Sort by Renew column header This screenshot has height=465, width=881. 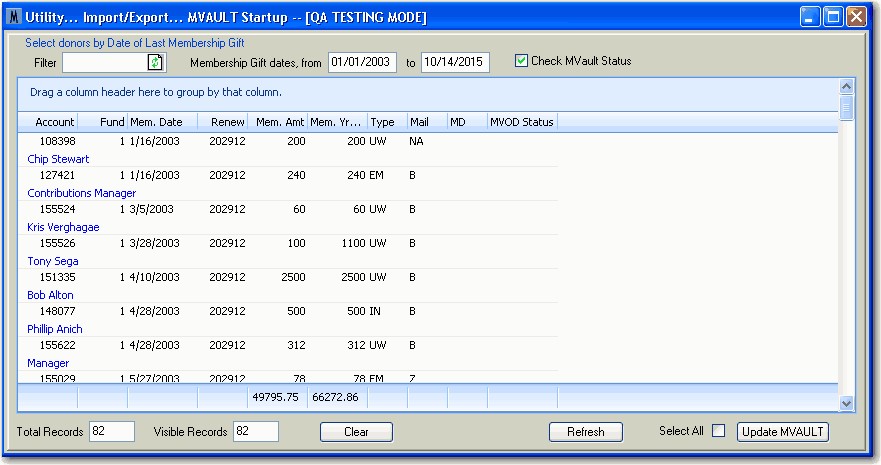(222, 122)
